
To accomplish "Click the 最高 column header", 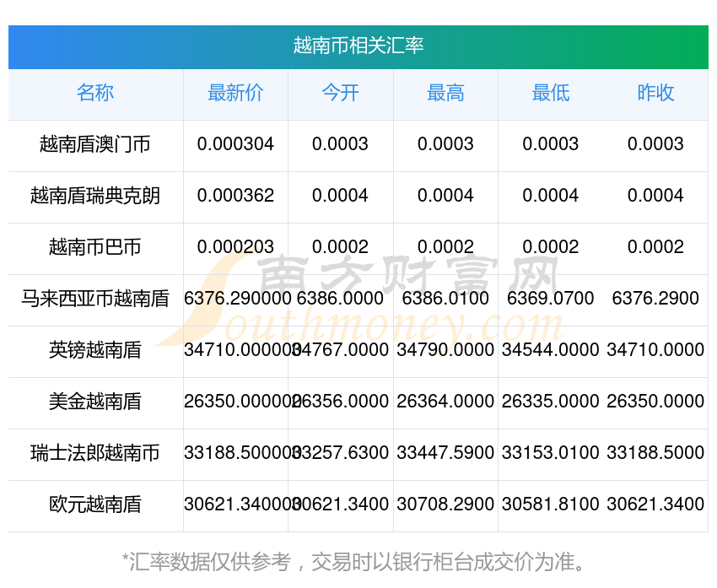I will 445,94.
